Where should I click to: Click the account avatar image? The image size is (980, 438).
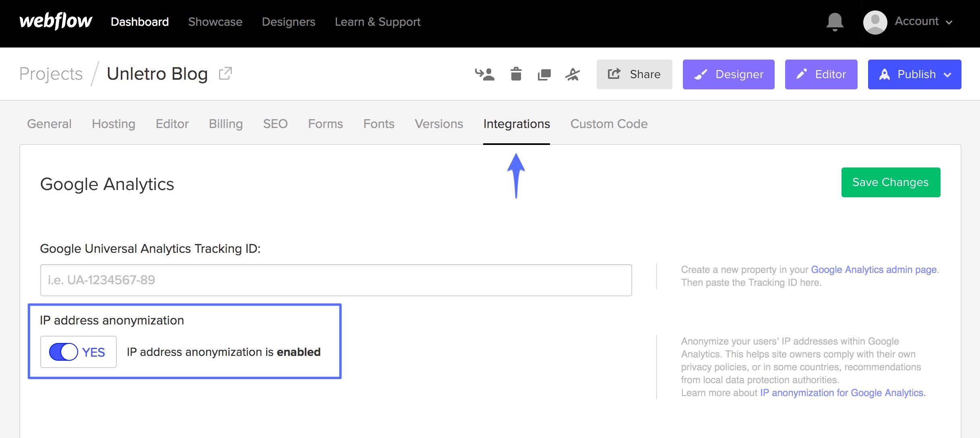click(875, 22)
